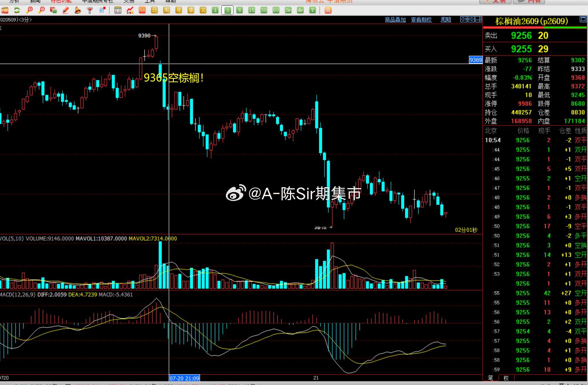Click the 跌停 value 8680
The image size is (588, 385).
[x=578, y=104]
